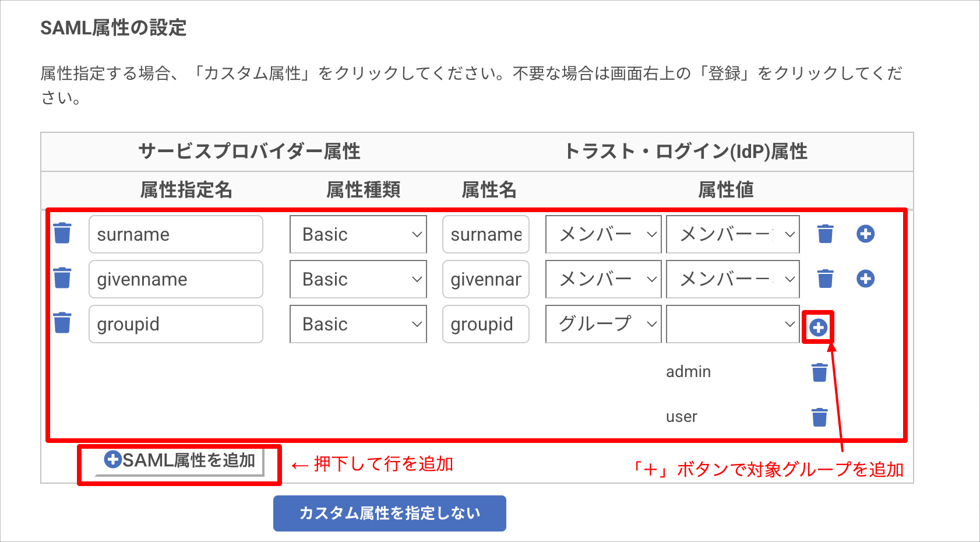Screen dimensions: 980x542
Task: Open the second メンバー value dropdown in the surname row
Action: 733,234
